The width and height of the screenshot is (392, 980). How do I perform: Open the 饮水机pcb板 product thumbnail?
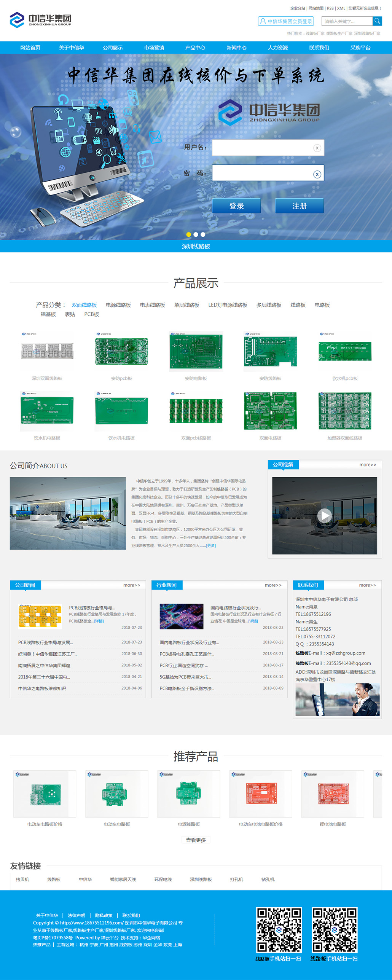(x=345, y=351)
